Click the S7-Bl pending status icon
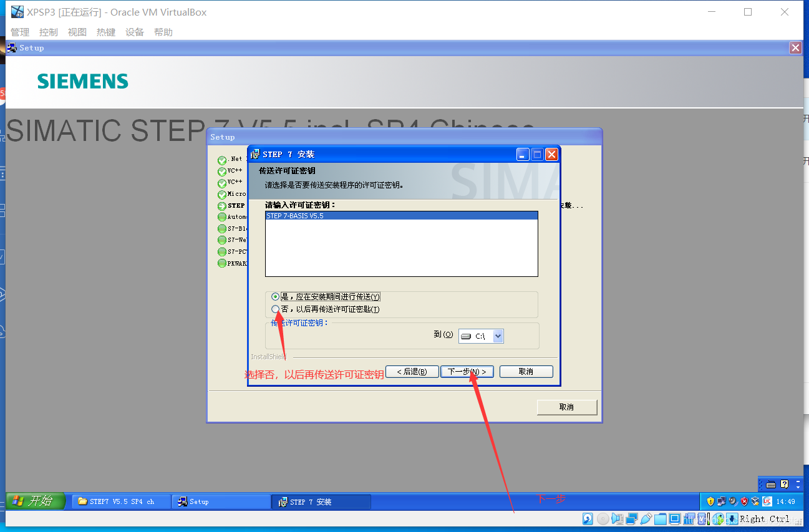The image size is (809, 532). click(222, 229)
